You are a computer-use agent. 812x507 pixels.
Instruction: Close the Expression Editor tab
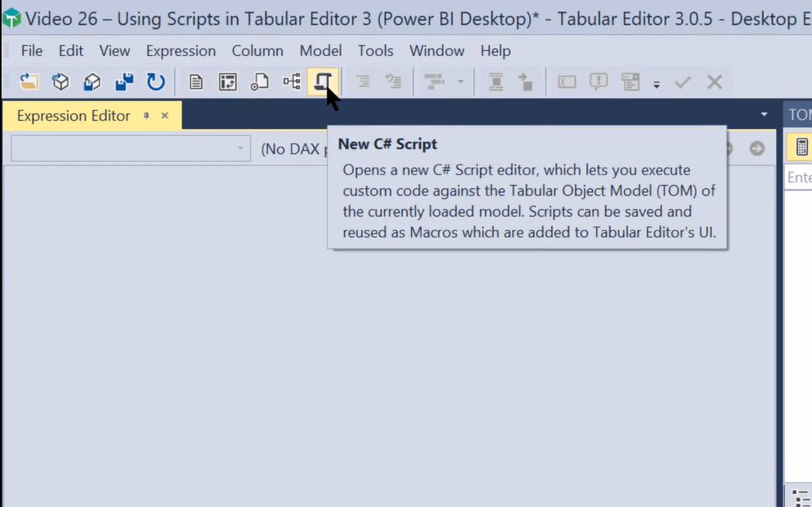165,116
